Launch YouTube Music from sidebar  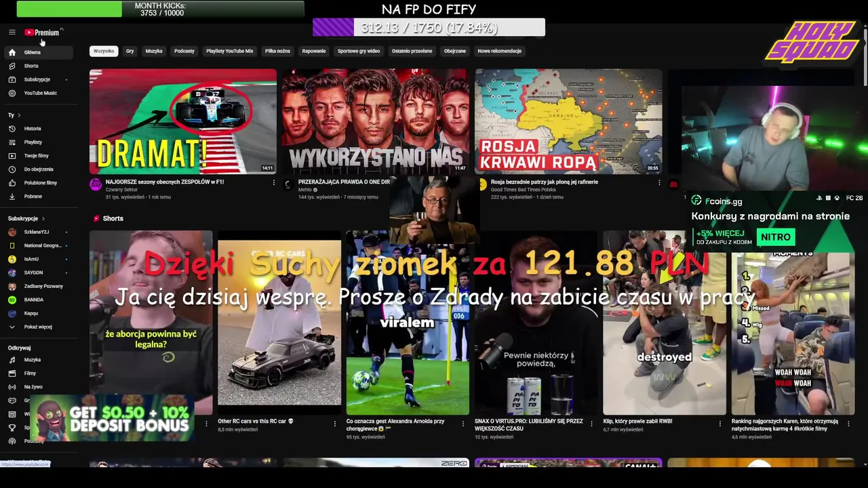41,93
